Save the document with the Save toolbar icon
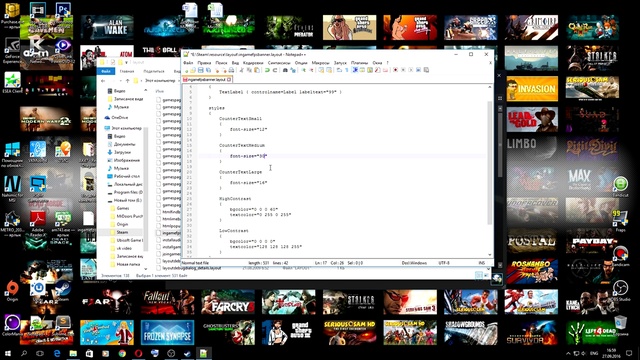 click(200, 70)
